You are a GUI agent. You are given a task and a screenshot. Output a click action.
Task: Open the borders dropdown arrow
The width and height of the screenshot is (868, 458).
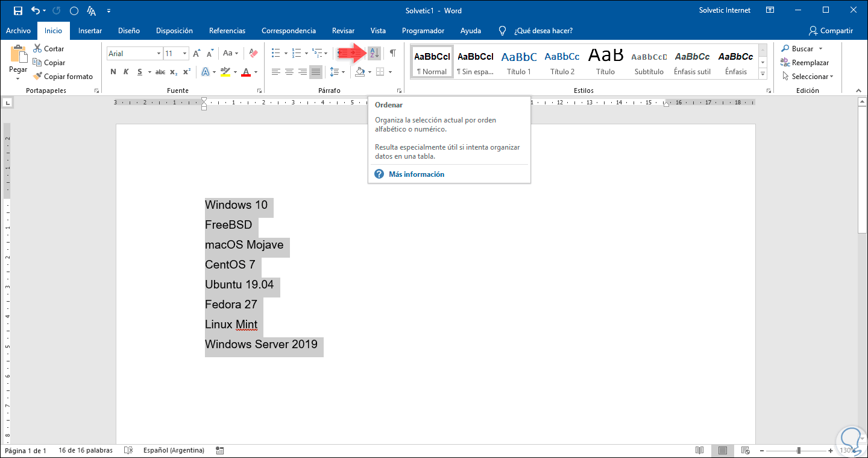click(x=390, y=72)
